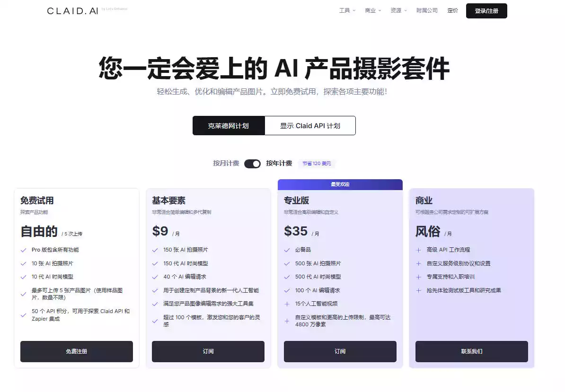Screen dimensions: 565x392
Task: Click the 最受欢迎 banner
Action: (x=340, y=184)
